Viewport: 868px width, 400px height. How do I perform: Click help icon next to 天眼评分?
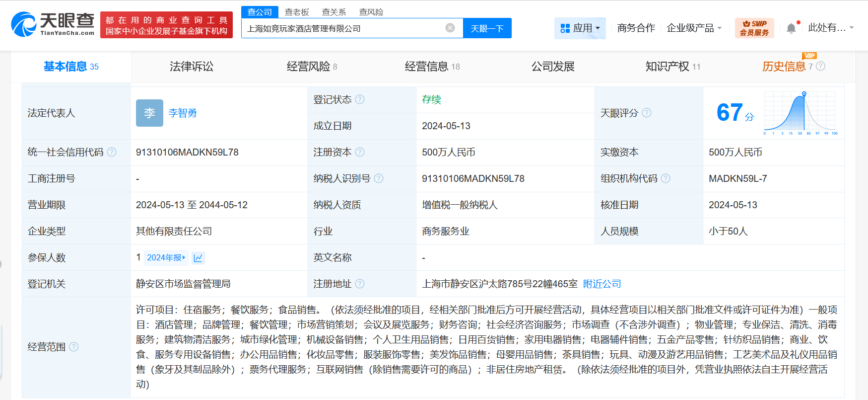(x=647, y=113)
